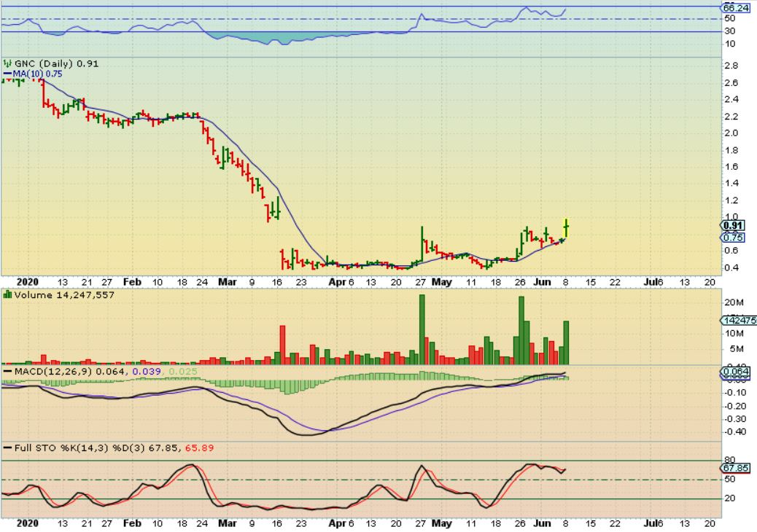Click the green Volume bars legend icon
Image resolution: width=757 pixels, height=532 pixels.
(x=7, y=294)
